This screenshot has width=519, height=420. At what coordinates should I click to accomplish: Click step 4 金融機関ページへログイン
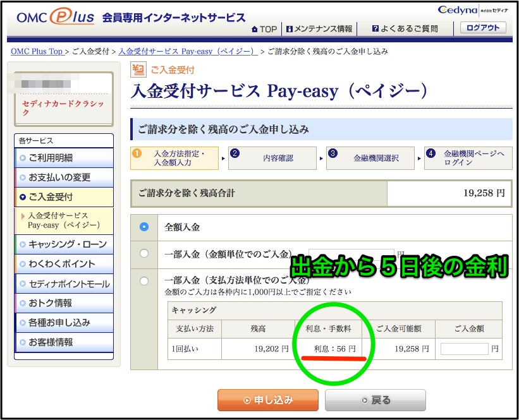tap(468, 158)
